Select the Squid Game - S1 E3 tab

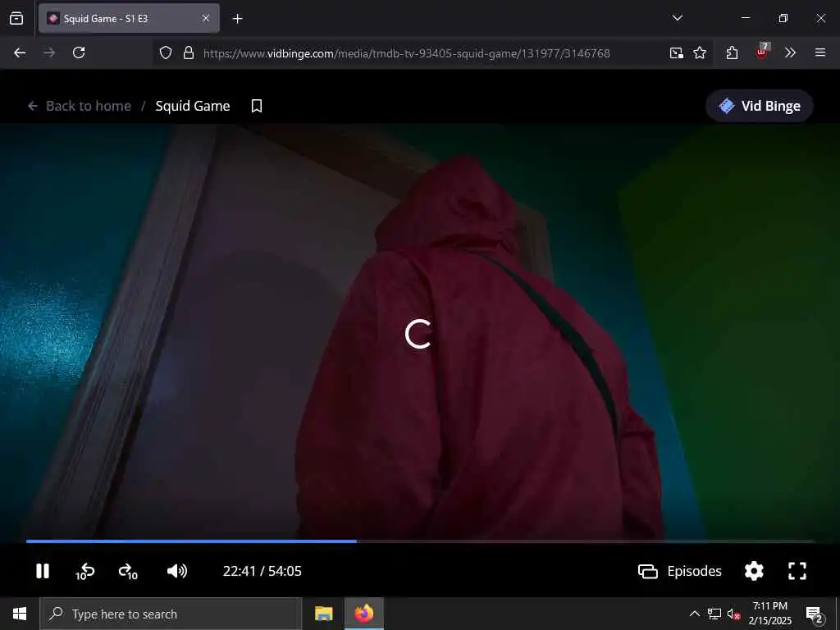point(129,18)
